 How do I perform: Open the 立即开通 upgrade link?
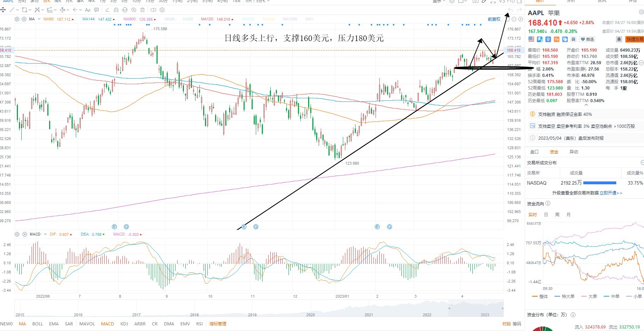[610, 193]
